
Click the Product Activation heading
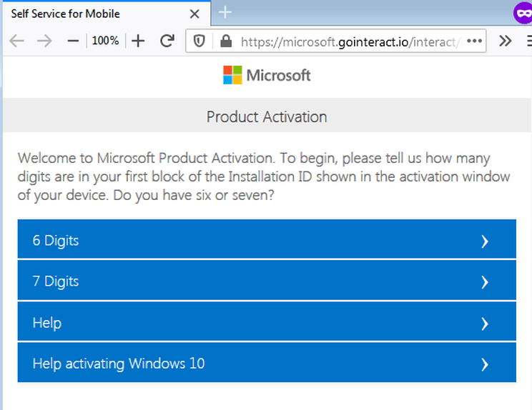click(x=267, y=117)
